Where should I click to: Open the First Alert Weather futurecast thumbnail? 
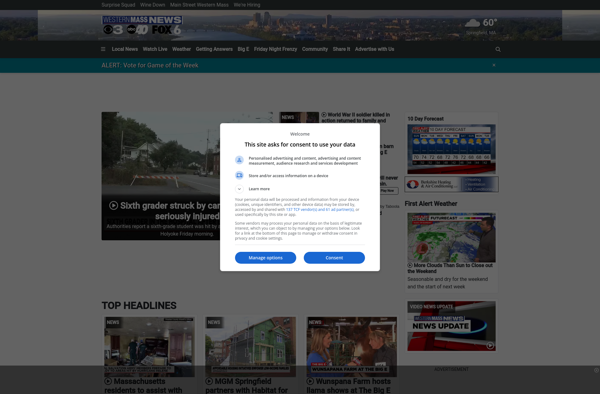point(452,238)
